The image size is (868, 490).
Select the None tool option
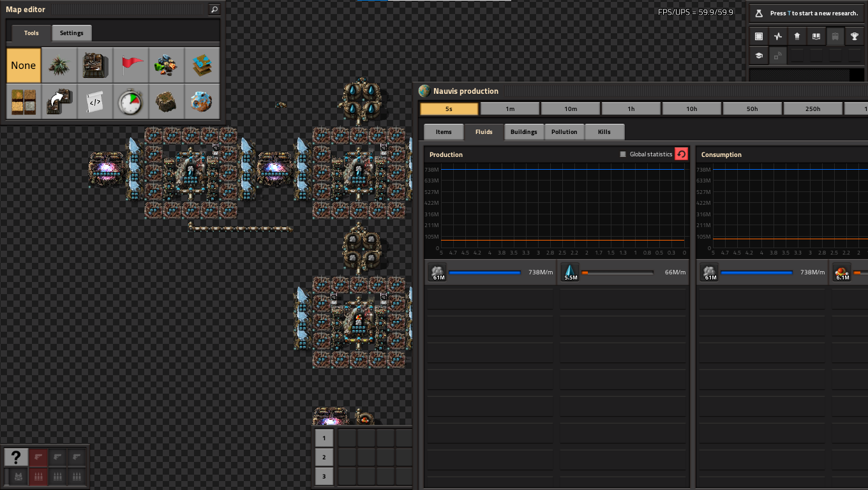(24, 65)
